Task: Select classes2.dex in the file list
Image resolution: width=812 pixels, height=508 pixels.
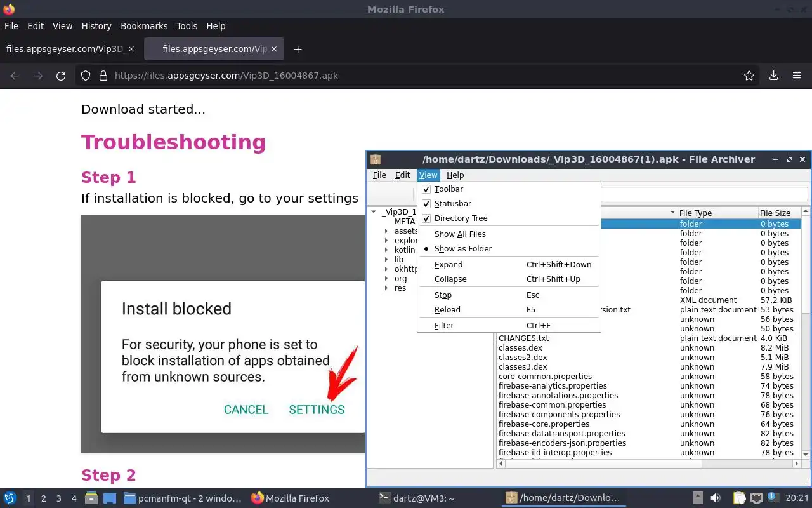Action: (x=523, y=358)
